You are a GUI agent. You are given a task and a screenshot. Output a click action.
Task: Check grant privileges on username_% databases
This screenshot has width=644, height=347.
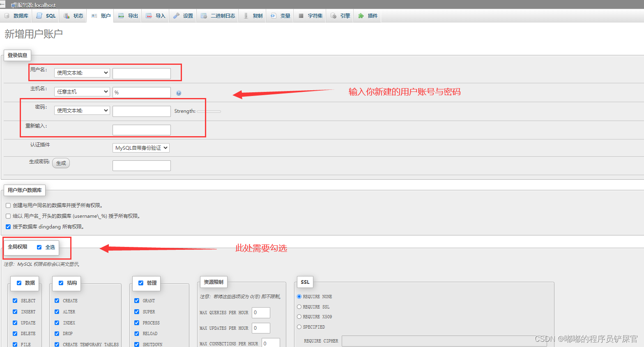pos(8,216)
